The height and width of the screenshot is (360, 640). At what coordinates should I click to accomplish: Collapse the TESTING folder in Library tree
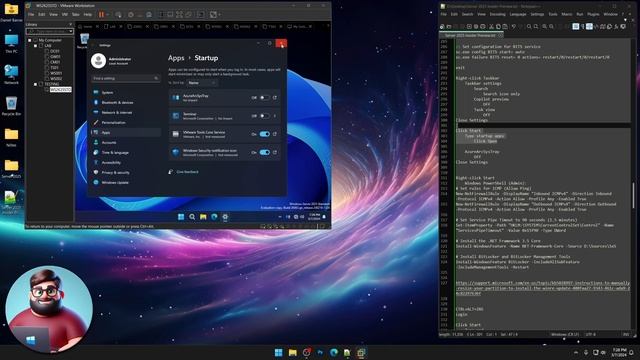pyautogui.click(x=36, y=84)
